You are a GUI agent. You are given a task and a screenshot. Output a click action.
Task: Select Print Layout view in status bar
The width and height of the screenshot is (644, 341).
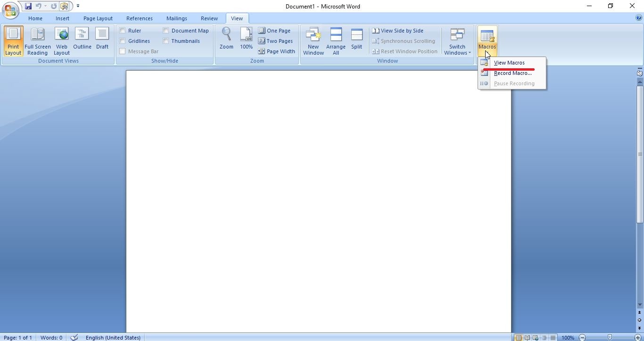pyautogui.click(x=518, y=338)
